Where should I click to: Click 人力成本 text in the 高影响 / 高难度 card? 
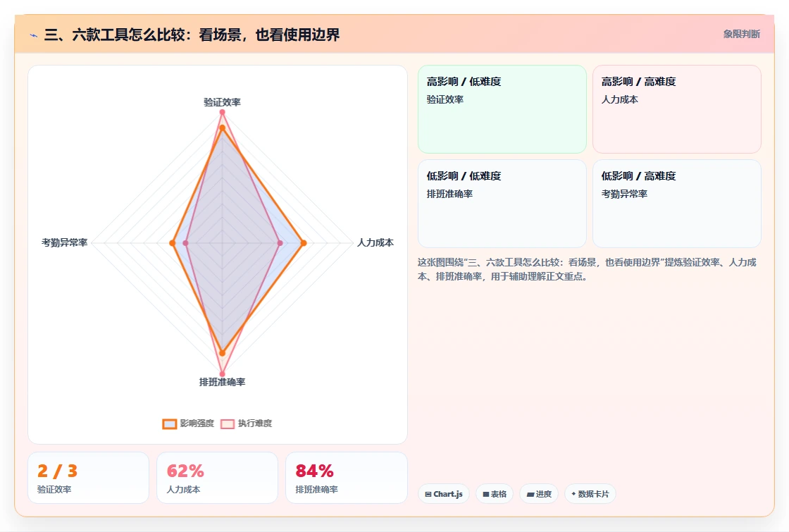click(620, 99)
